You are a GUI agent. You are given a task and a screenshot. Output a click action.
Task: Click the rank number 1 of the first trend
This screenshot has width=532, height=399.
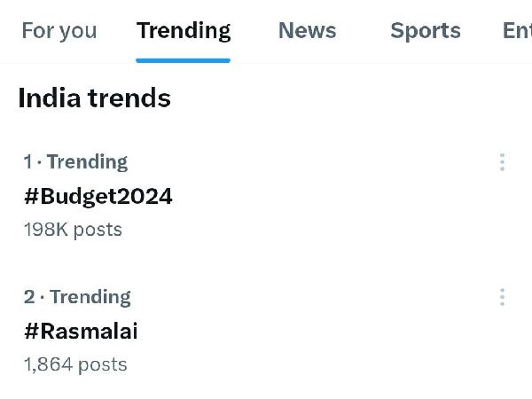[x=28, y=162]
